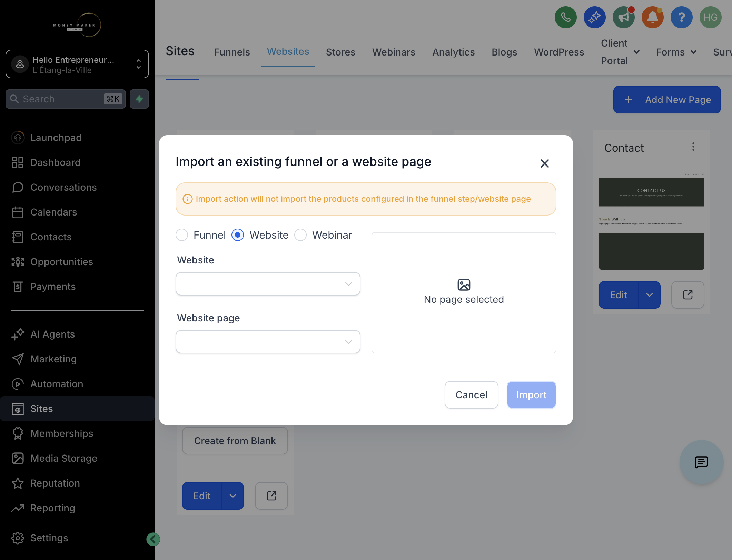Select the Webinar radio button
Viewport: 732px width, 560px height.
(x=300, y=235)
